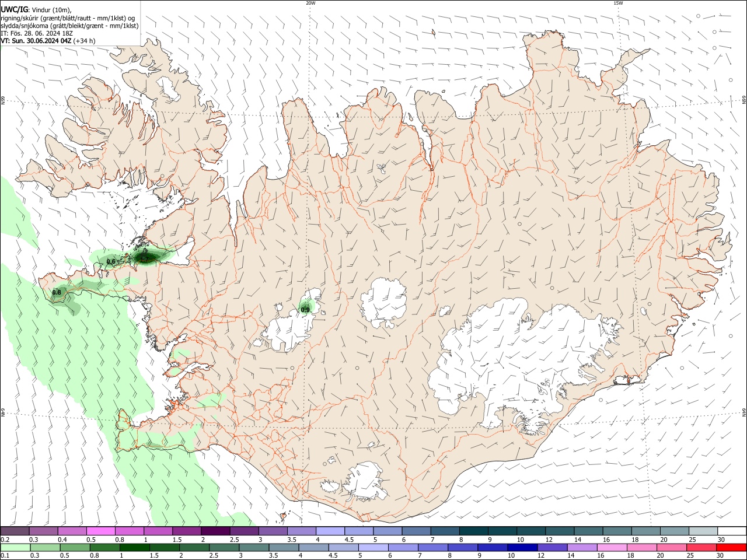747x560 pixels.
Task: Pick the deep blue 10 mm rain swatch
Action: [523, 548]
